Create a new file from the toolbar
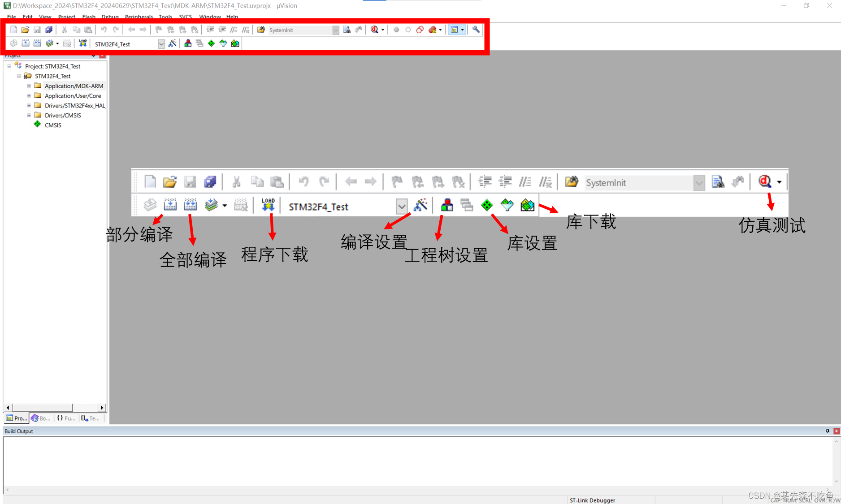 (13, 30)
